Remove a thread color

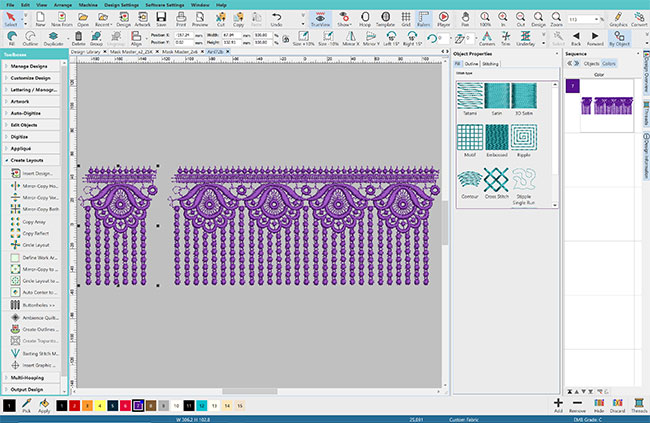(x=577, y=405)
